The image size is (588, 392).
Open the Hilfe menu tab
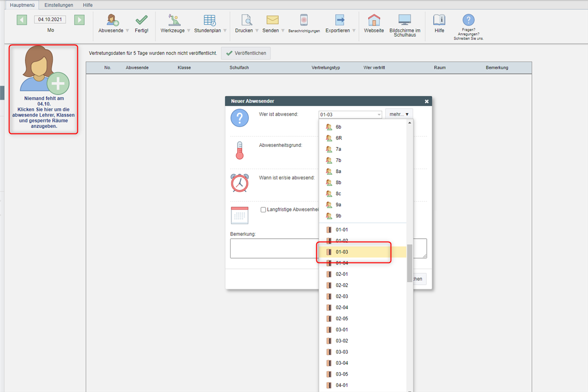88,5
